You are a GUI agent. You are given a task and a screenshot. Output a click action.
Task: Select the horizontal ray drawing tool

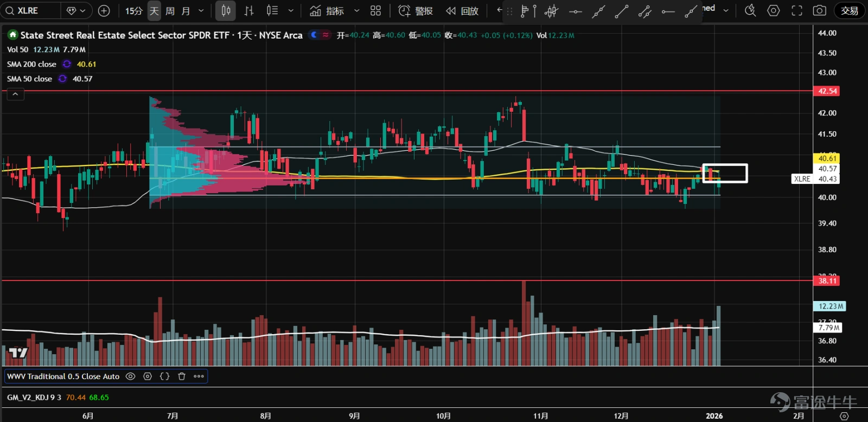point(668,11)
